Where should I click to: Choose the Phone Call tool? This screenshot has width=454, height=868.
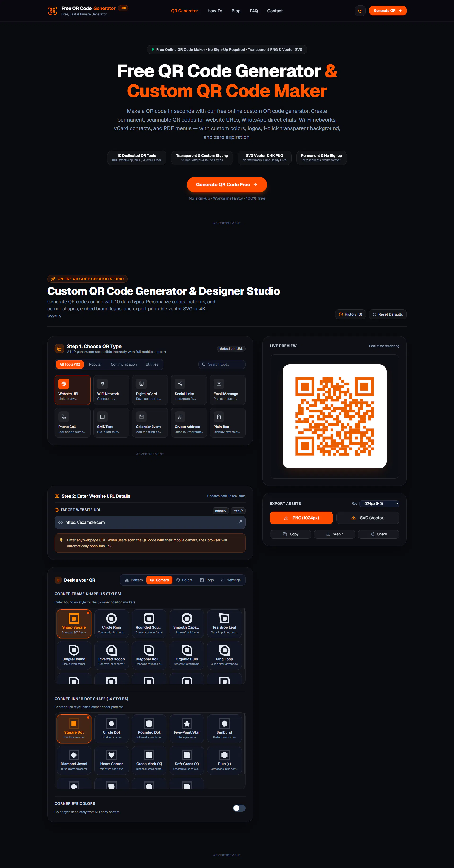pos(72,423)
